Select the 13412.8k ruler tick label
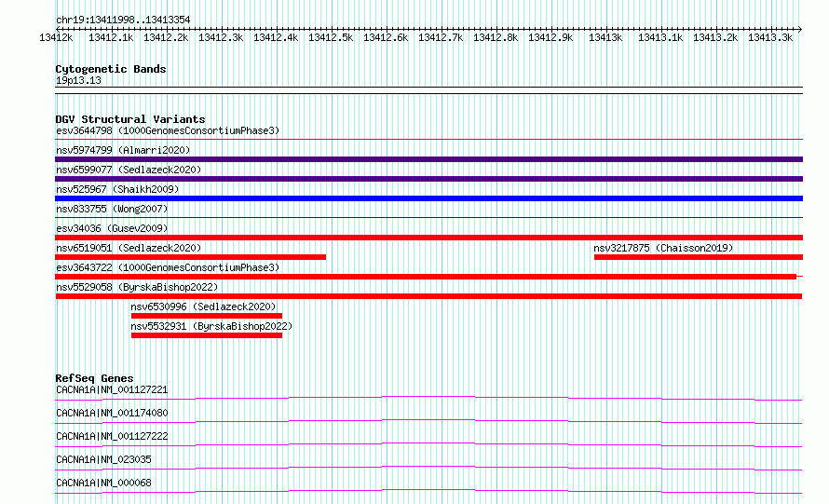The width and height of the screenshot is (829, 504). (496, 37)
